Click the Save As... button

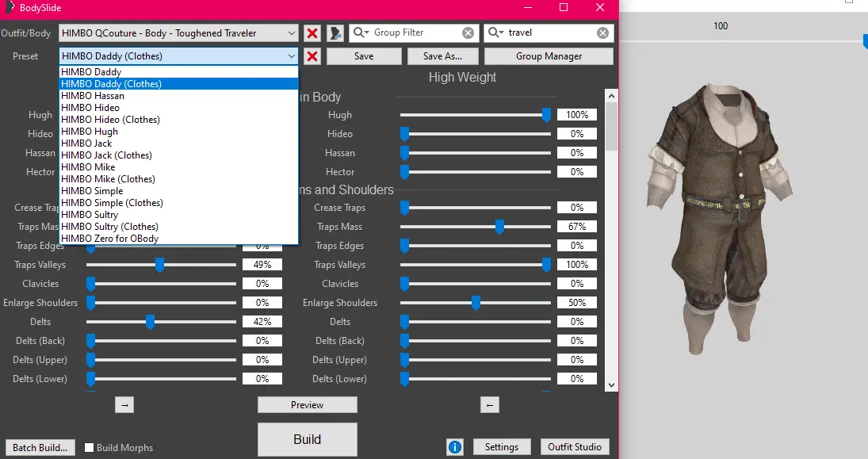(x=442, y=56)
